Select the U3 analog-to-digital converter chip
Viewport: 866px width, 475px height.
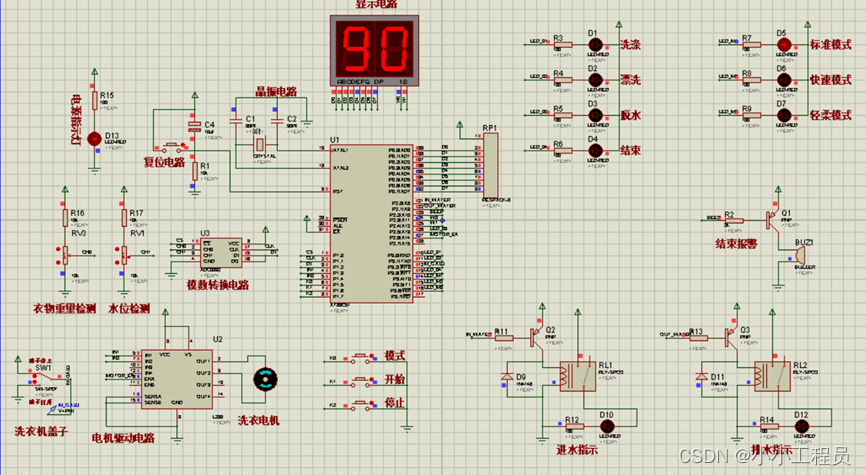[221, 251]
